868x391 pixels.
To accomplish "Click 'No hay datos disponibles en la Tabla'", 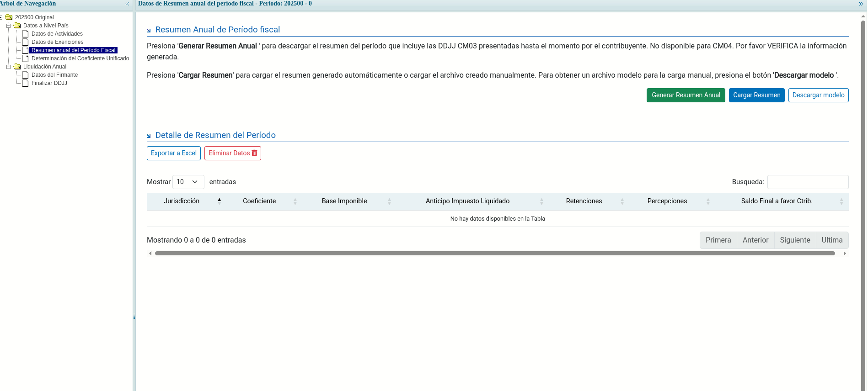I will pyautogui.click(x=498, y=219).
